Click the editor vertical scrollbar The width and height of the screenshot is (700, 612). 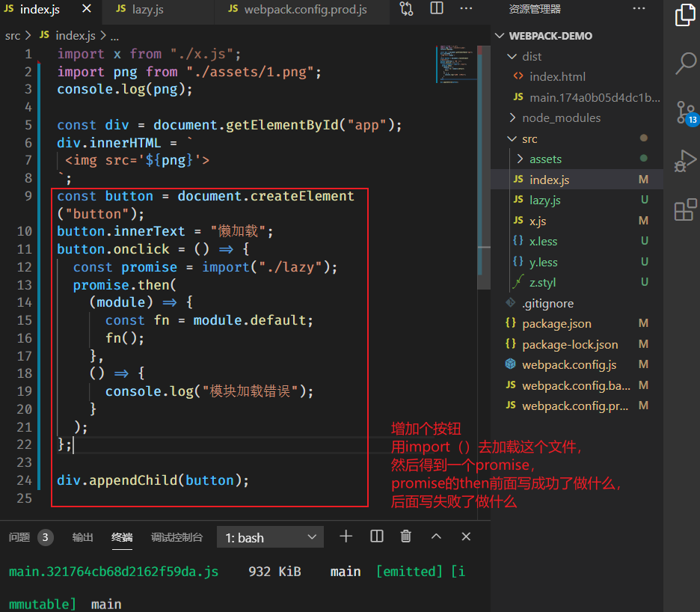coord(484,168)
